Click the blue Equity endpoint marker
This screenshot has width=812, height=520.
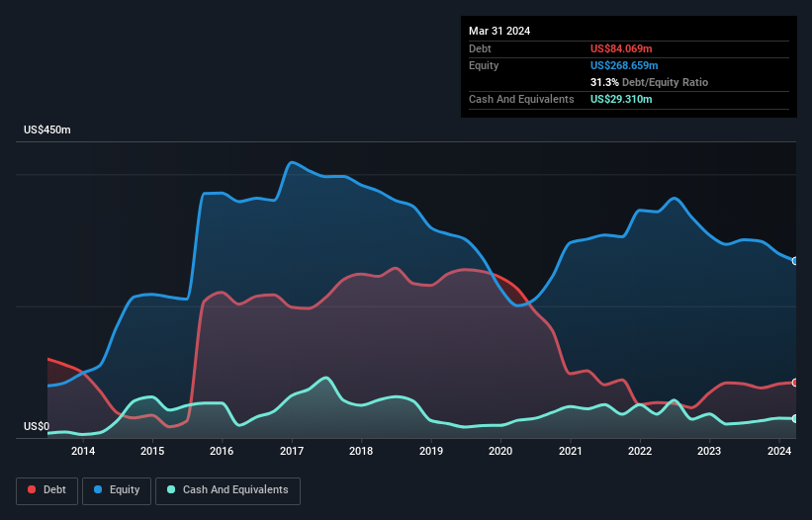795,261
